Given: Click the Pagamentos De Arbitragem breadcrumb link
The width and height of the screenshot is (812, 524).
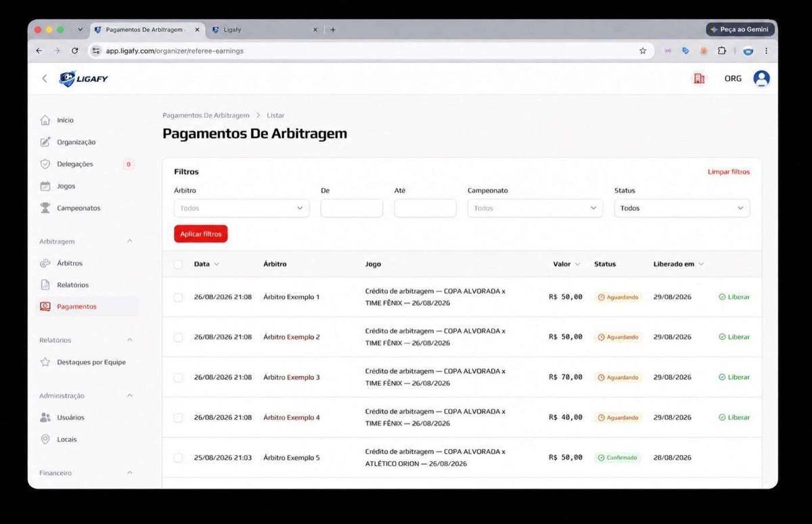Looking at the screenshot, I should tap(206, 116).
